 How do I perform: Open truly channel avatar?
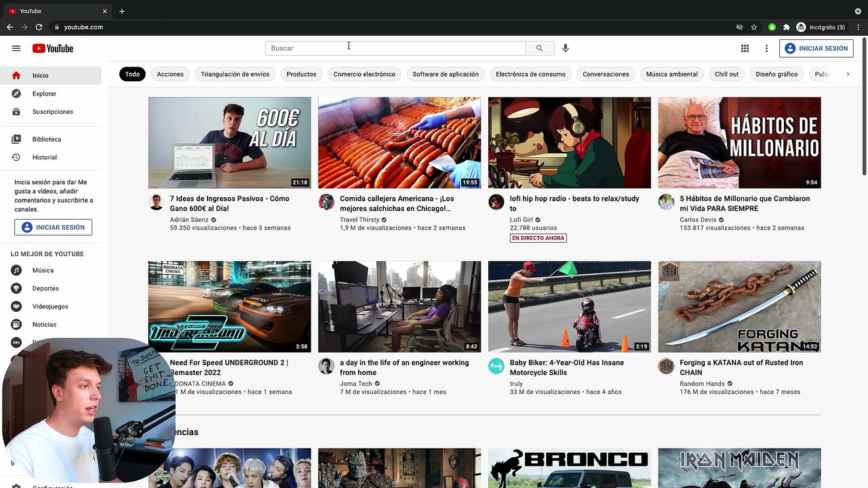pos(496,366)
